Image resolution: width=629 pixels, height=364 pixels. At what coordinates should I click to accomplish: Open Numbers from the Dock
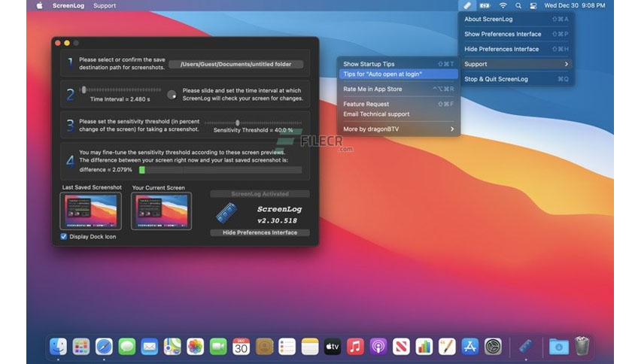(x=424, y=347)
